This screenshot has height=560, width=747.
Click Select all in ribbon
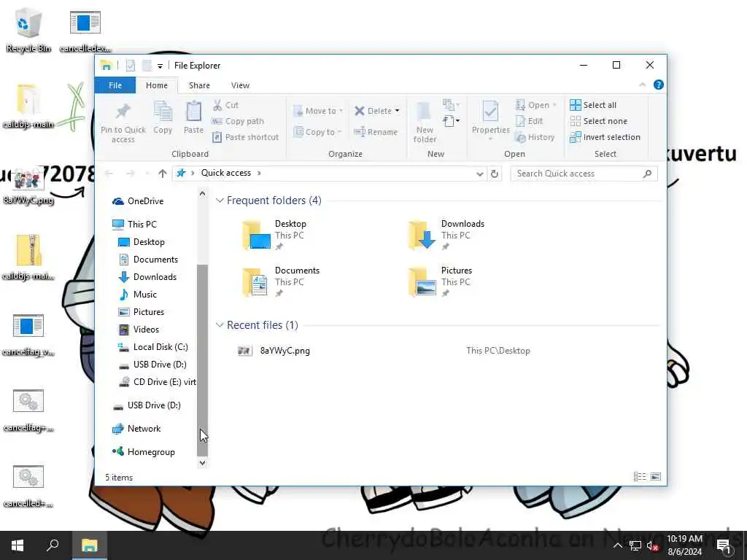coord(593,105)
